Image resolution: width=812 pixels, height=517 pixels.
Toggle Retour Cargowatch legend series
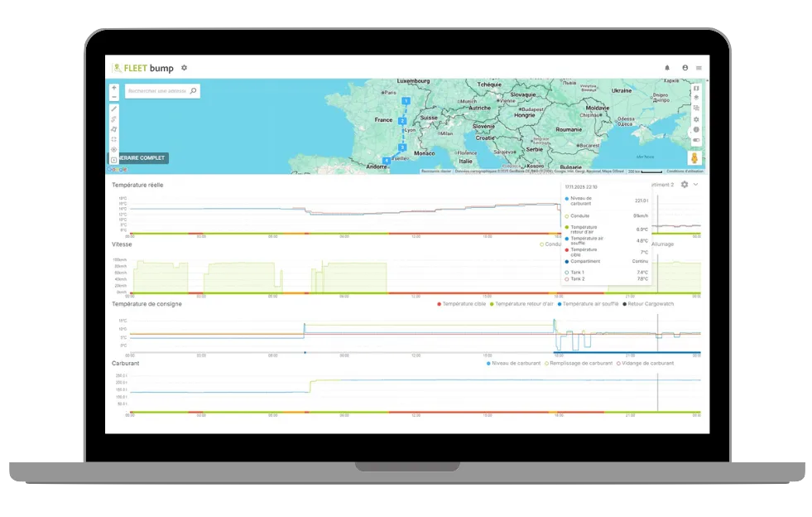[x=648, y=304]
